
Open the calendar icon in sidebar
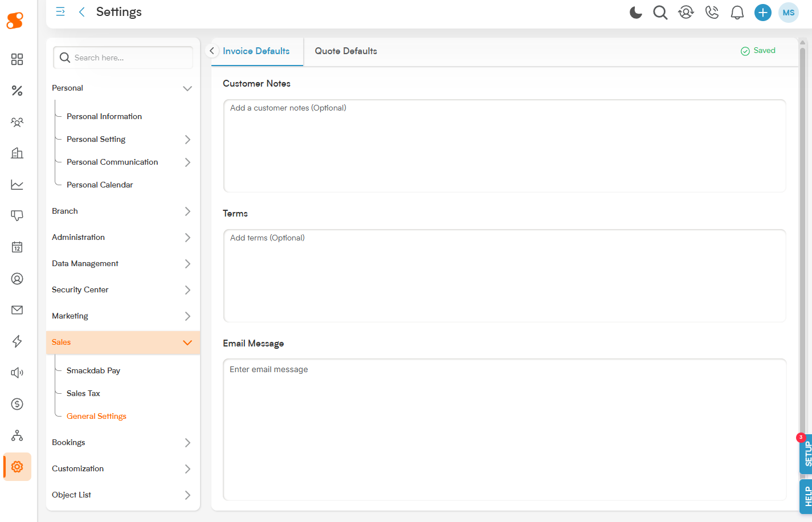pos(17,247)
